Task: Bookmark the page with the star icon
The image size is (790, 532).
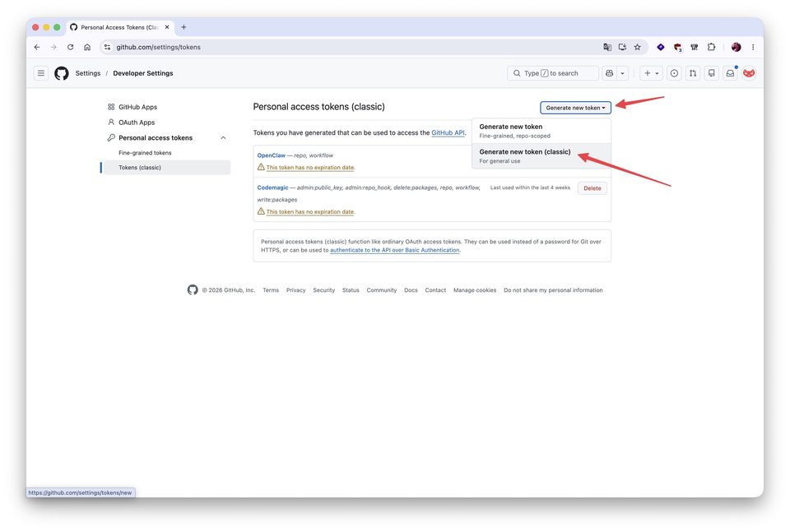Action: [x=637, y=47]
